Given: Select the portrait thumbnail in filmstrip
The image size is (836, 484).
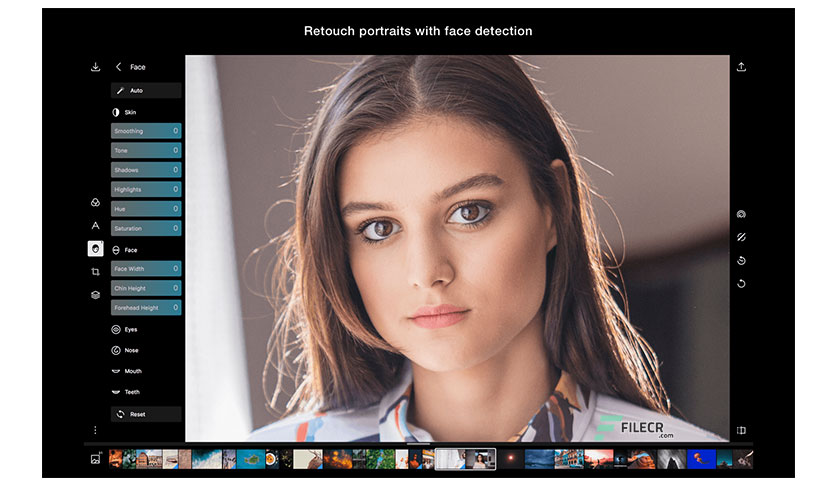Looking at the screenshot, I should tap(480, 459).
